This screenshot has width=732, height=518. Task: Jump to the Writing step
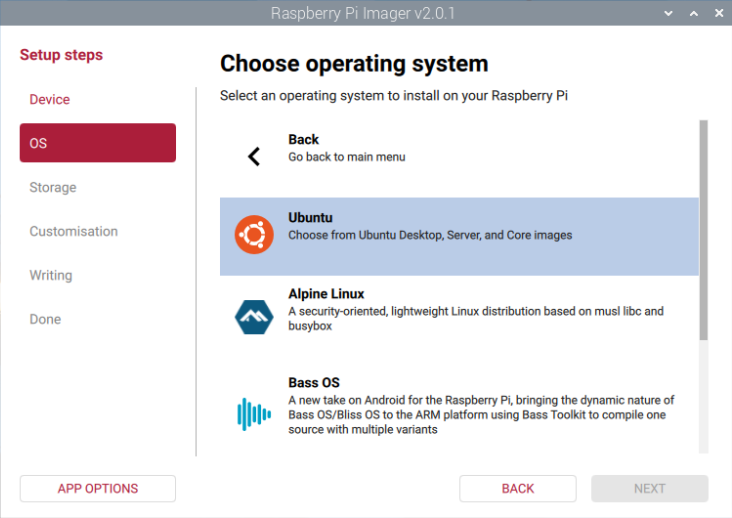tap(51, 275)
